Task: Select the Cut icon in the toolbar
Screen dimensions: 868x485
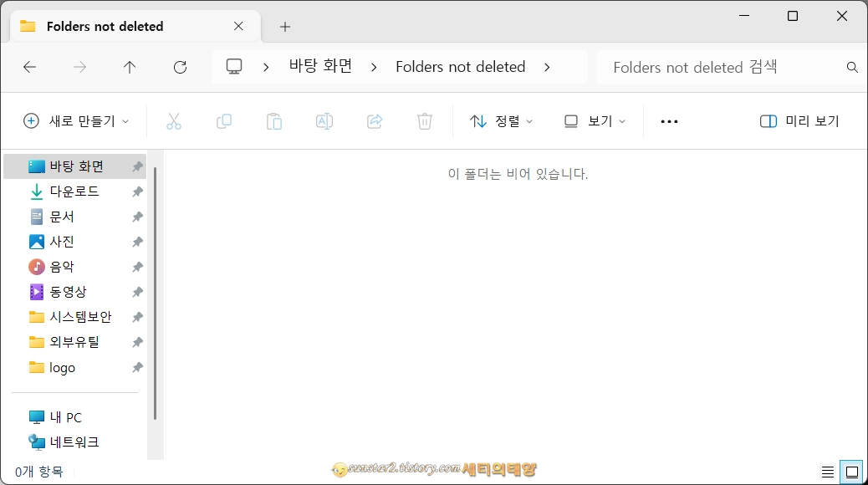Action: [174, 121]
